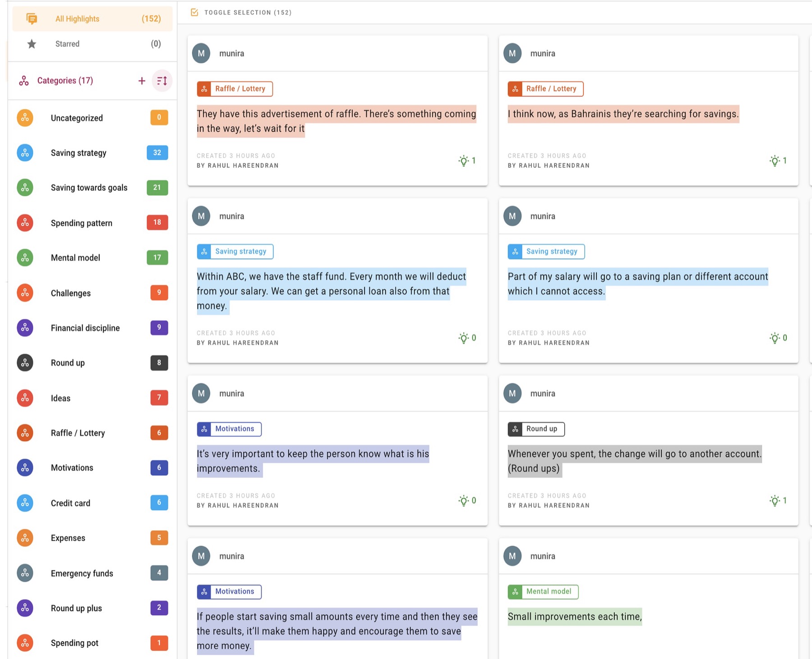Click the Spending pot circle icon
The image size is (812, 659).
pos(25,643)
